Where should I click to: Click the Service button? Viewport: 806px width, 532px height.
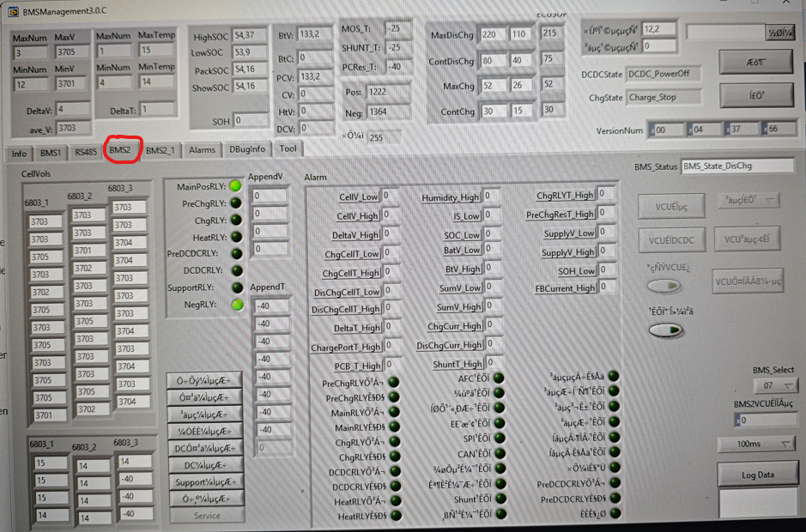(x=207, y=516)
